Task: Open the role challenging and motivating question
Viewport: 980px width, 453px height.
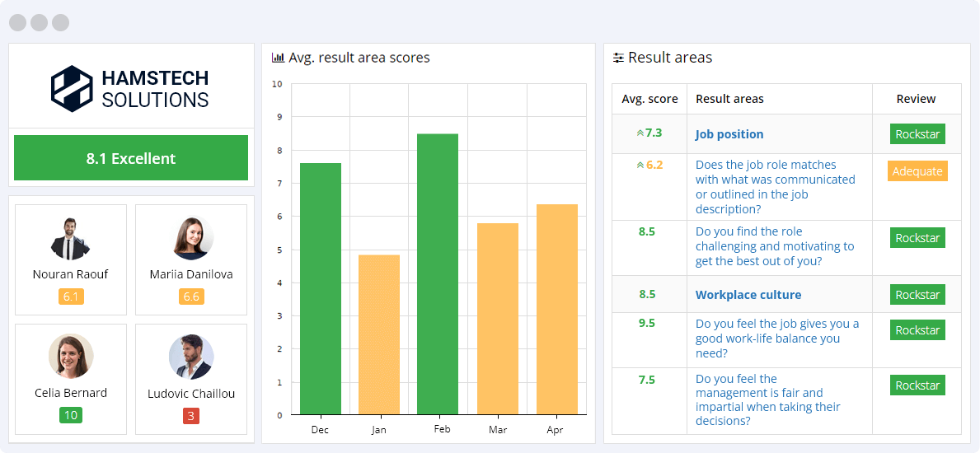Action: (775, 246)
